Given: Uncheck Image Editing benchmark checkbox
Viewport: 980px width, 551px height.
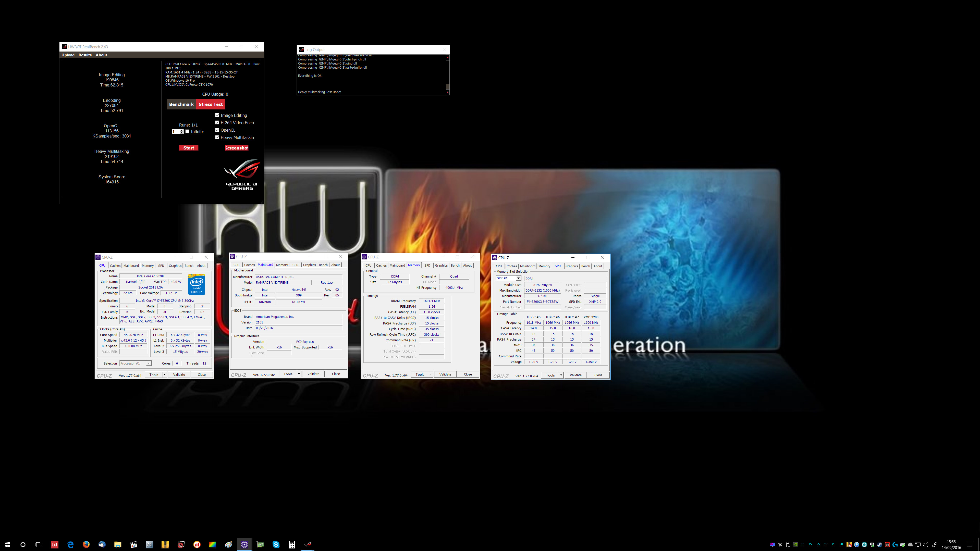Looking at the screenshot, I should 217,115.
